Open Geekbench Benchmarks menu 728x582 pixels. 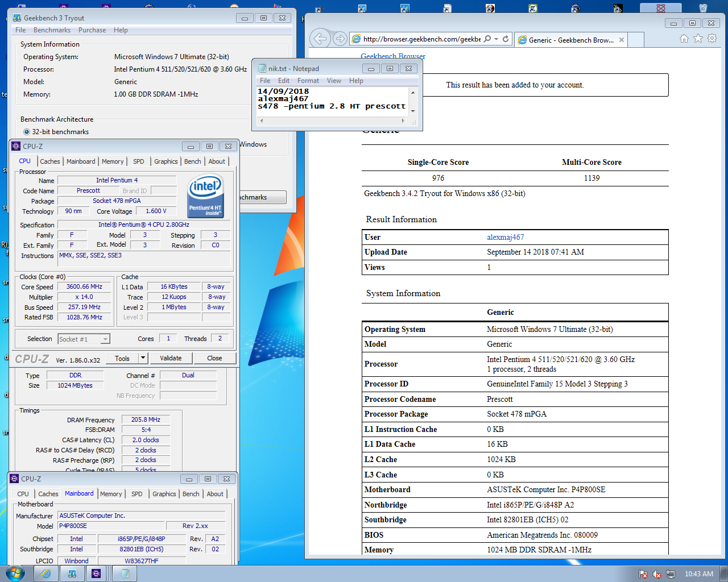coord(52,30)
